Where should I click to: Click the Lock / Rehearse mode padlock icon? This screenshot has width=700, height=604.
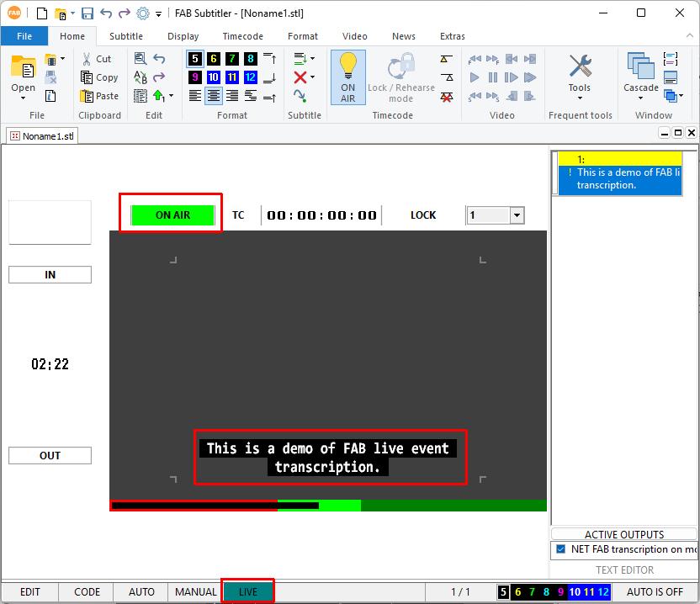coord(400,66)
